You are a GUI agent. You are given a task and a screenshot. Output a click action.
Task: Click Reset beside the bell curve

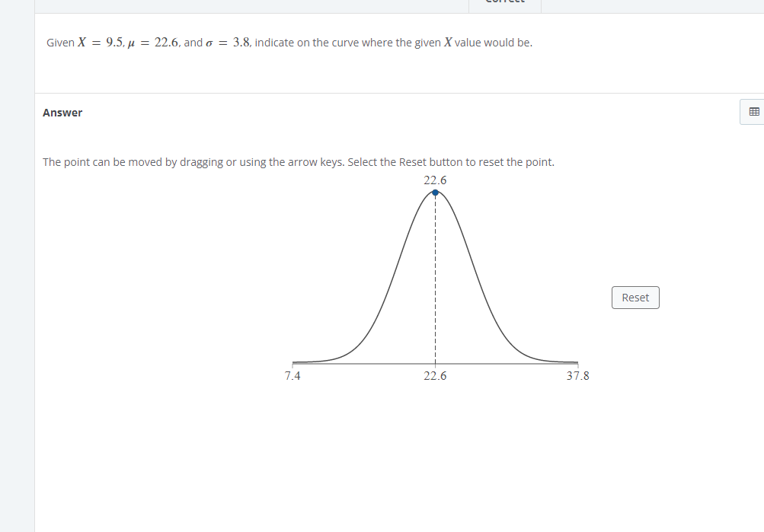[635, 297]
